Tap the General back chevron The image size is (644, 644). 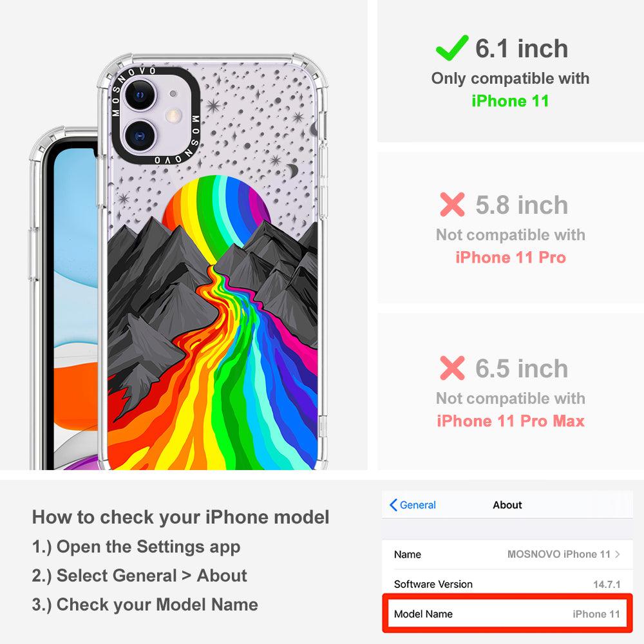click(393, 505)
